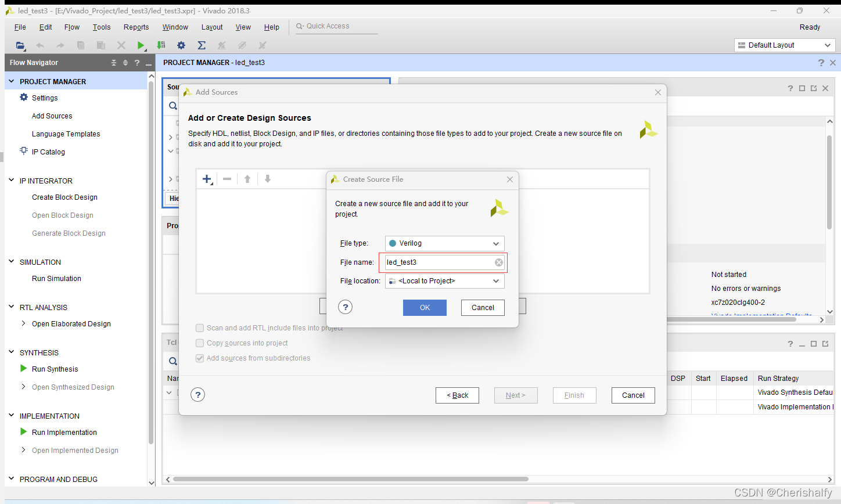Click the delete X icon in toolbar
Viewport: 841px width, 504px height.
[121, 45]
